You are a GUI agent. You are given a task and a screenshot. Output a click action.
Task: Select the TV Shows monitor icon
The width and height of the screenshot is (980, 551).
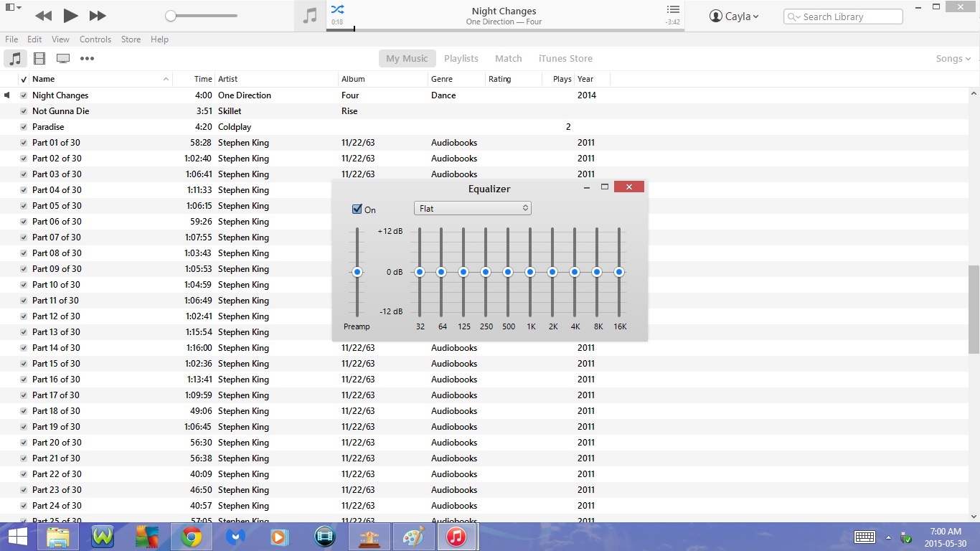[x=63, y=59]
